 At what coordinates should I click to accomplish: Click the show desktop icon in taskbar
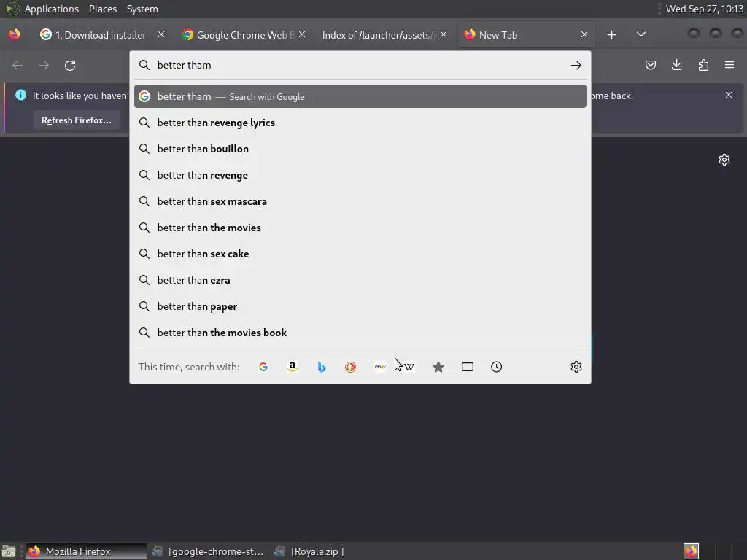pyautogui.click(x=9, y=551)
